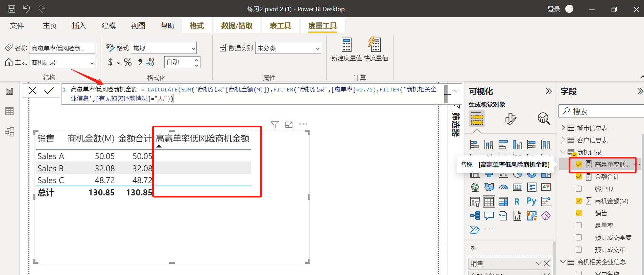Click the 登录 sign-in button
The image size is (644, 275).
554,9
